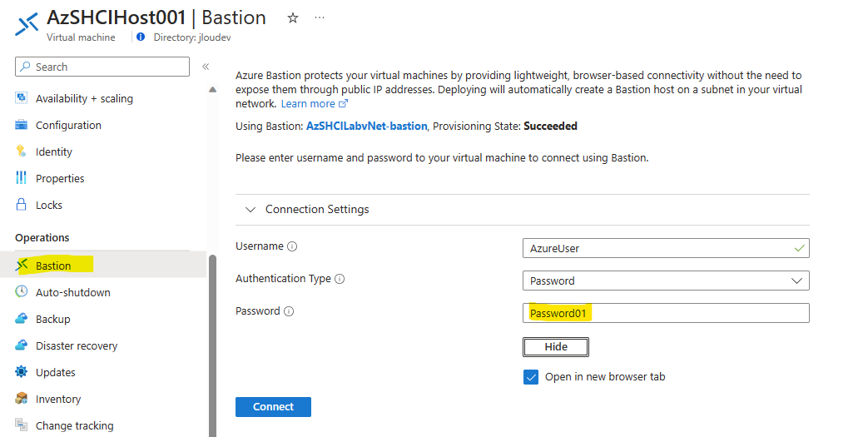Open the Inventory menu item
The width and height of the screenshot is (868, 437).
58,399
